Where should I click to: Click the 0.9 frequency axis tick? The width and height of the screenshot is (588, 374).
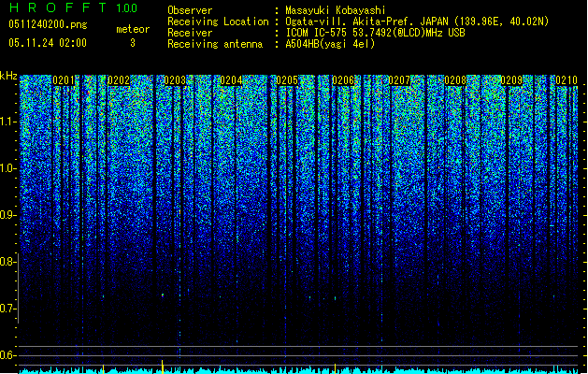(8, 215)
